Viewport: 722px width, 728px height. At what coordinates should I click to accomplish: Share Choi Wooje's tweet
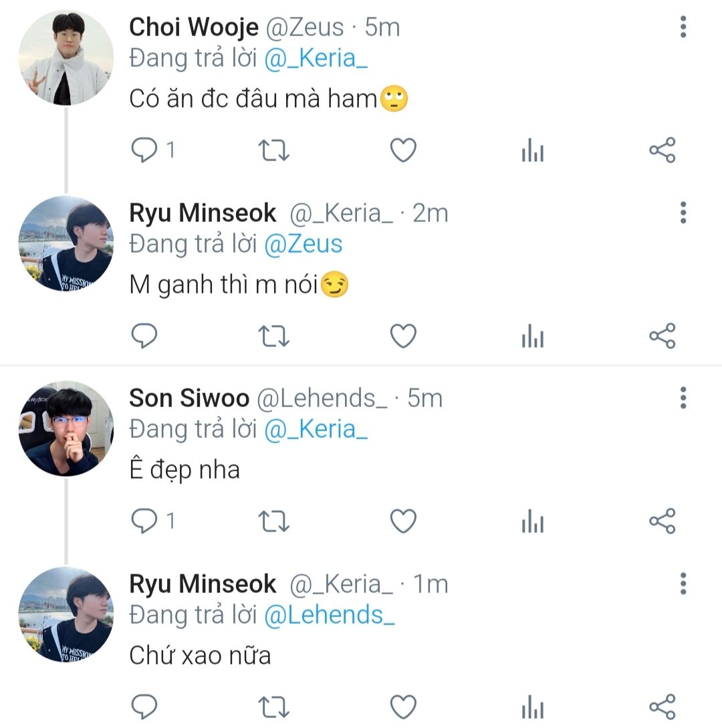(x=663, y=150)
